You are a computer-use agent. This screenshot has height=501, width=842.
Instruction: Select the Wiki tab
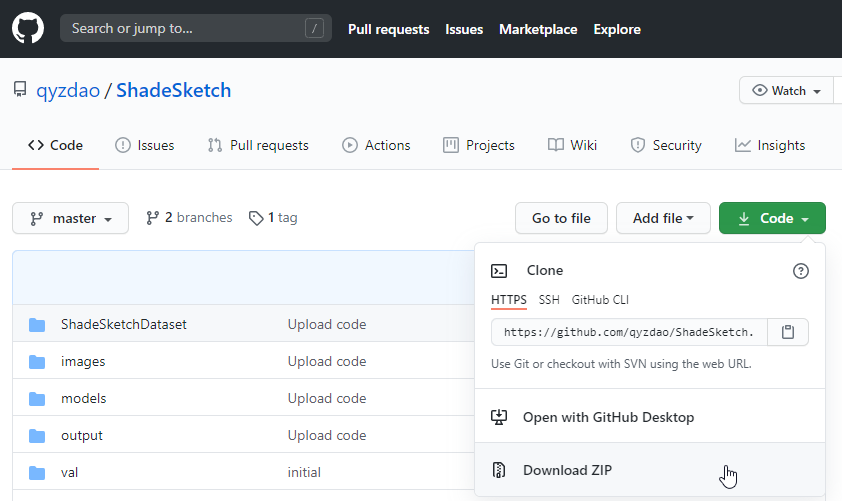(x=572, y=145)
